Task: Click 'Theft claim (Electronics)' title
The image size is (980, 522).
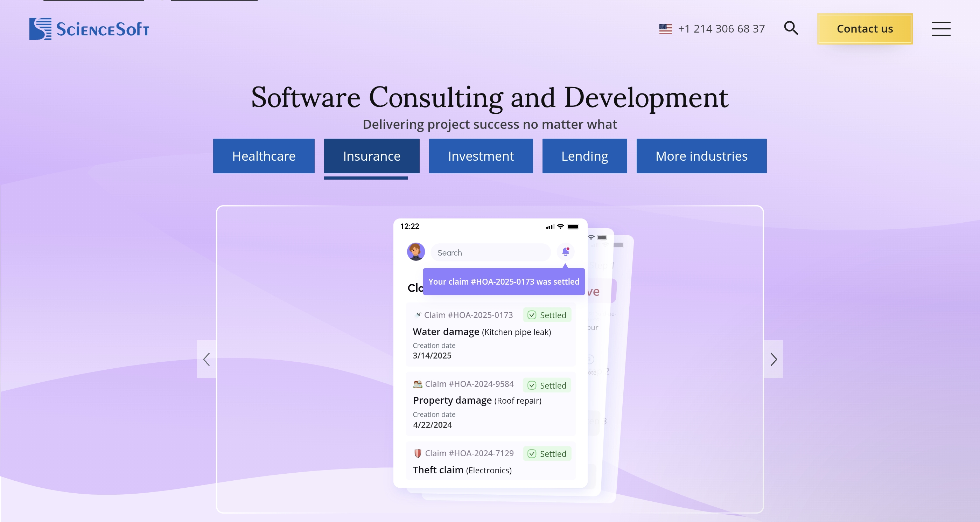Action: 462,470
